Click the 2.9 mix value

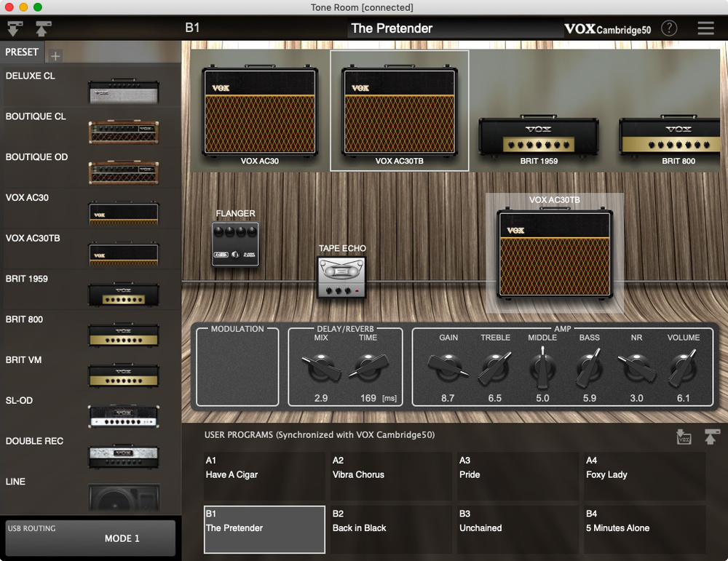321,398
